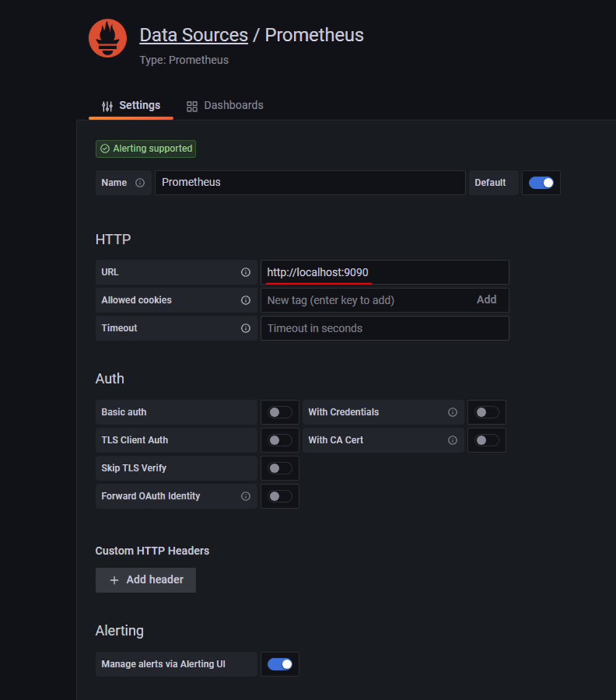
Task: Click the Timeout info icon
Action: click(x=246, y=328)
